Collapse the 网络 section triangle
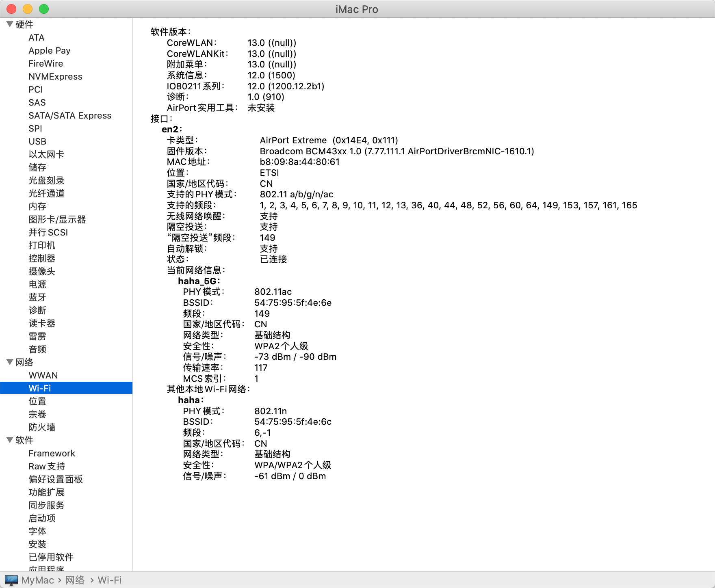The width and height of the screenshot is (715, 588). (10, 362)
